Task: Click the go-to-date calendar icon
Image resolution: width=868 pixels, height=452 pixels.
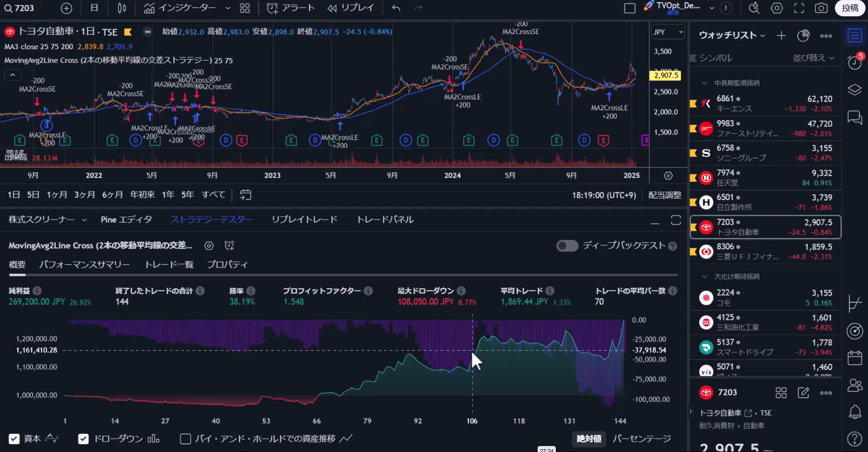Action: [245, 195]
